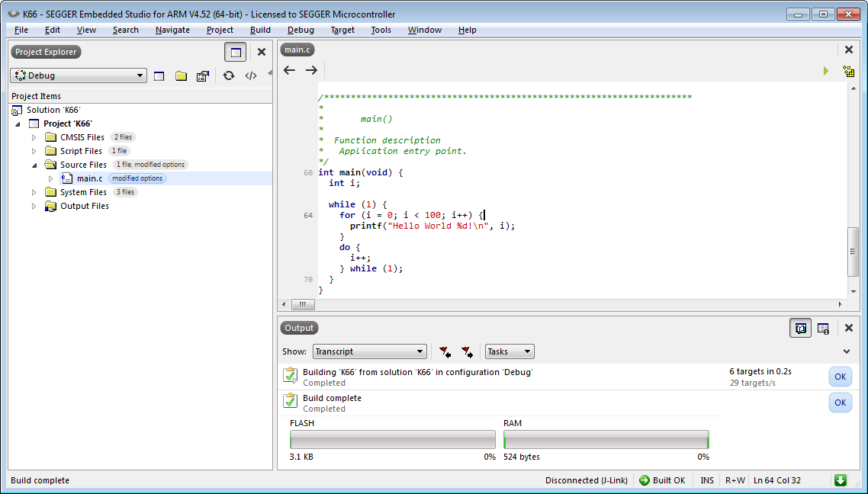
Task: Toggle the Project Explorer panel view button
Action: point(236,52)
